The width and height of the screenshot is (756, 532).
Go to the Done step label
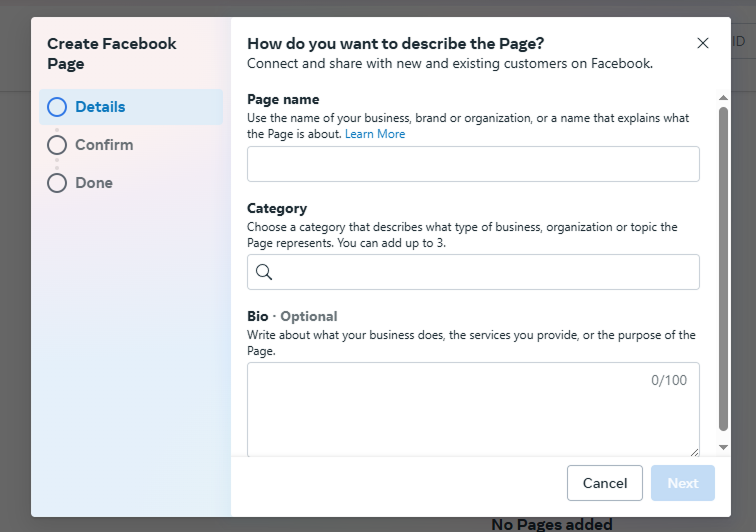pos(94,183)
